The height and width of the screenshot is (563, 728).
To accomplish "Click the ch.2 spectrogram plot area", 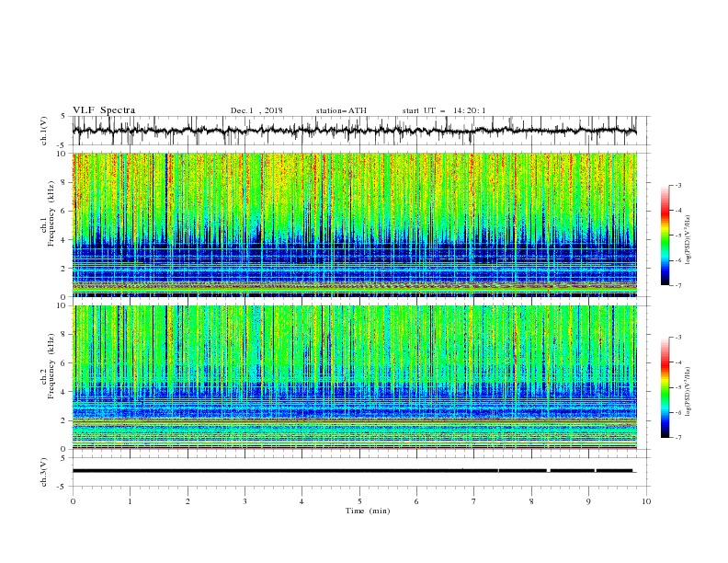I will pos(355,377).
